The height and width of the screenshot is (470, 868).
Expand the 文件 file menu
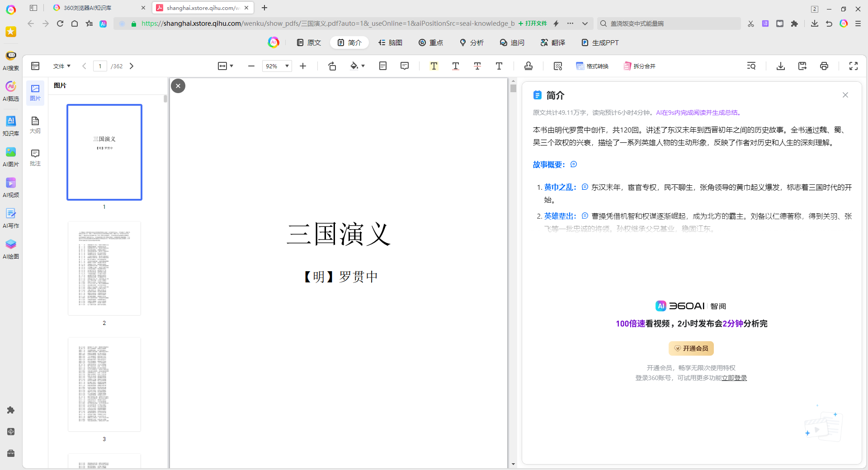[61, 66]
